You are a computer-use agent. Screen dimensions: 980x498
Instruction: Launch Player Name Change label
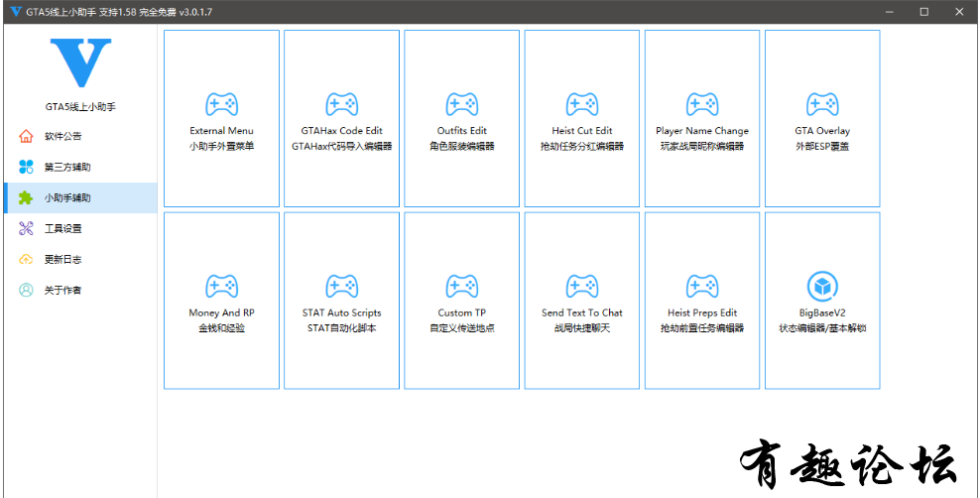pos(702,131)
